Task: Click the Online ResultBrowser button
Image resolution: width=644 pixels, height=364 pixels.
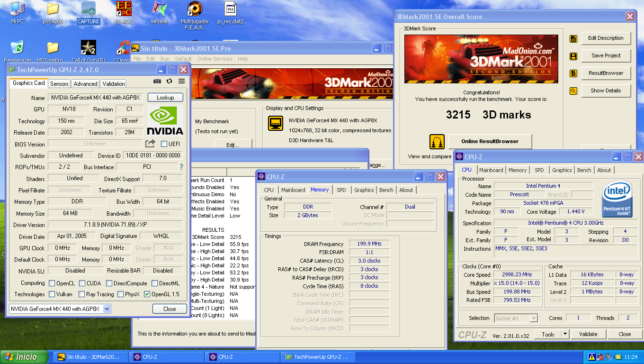Action: (490, 141)
